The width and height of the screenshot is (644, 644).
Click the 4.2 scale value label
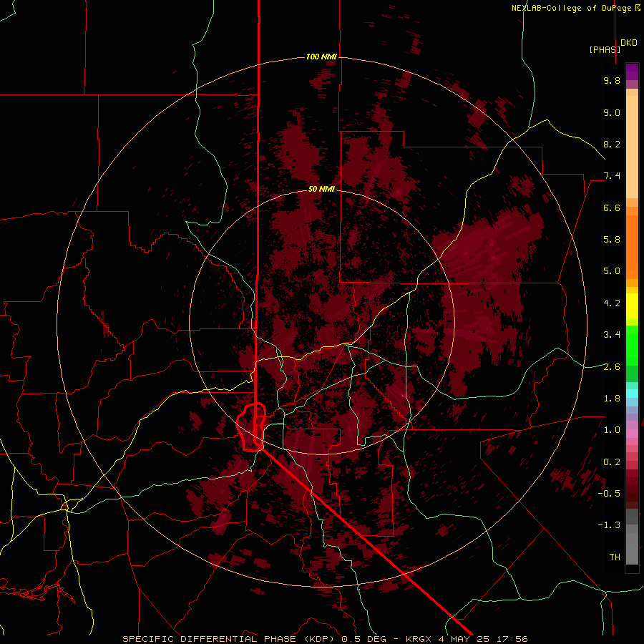[x=612, y=303]
